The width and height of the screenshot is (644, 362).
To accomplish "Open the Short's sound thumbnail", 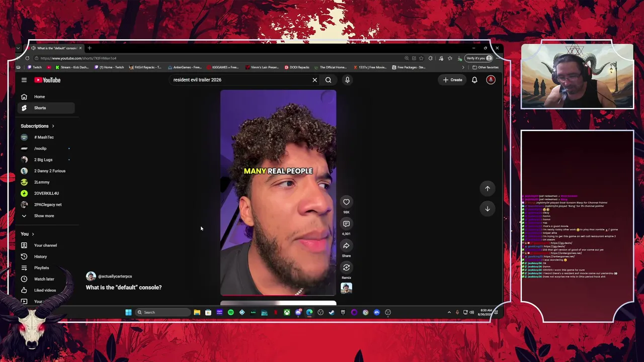I will (x=346, y=288).
